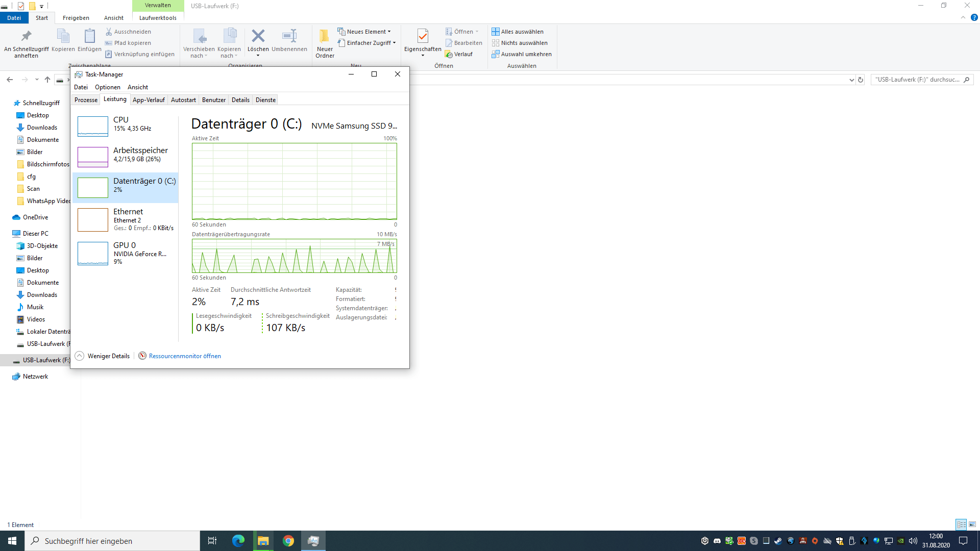Open recent locations dropdown arrow
This screenshot has height=551, width=980.
(x=37, y=80)
